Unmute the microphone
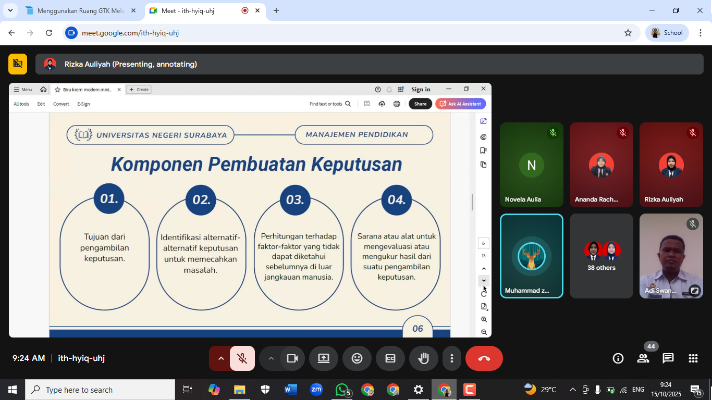This screenshot has width=712, height=400. [x=242, y=358]
